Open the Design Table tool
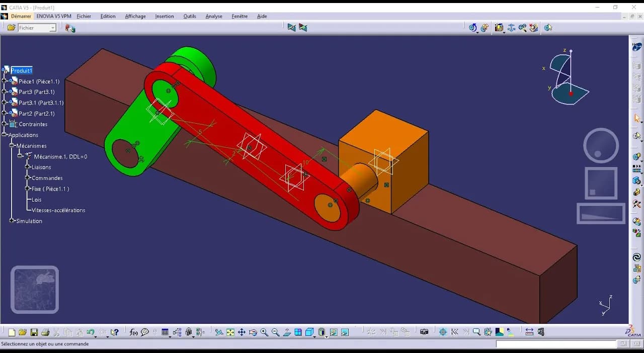Image resolution: width=644 pixels, height=353 pixels. (x=165, y=332)
